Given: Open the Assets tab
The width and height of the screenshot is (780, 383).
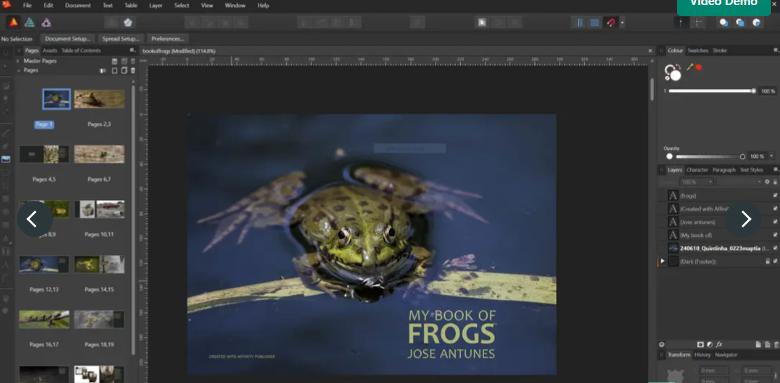Looking at the screenshot, I should coord(50,51).
